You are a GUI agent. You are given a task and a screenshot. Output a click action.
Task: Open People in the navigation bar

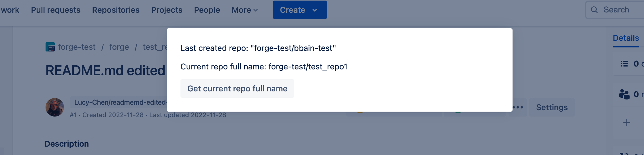(x=207, y=10)
